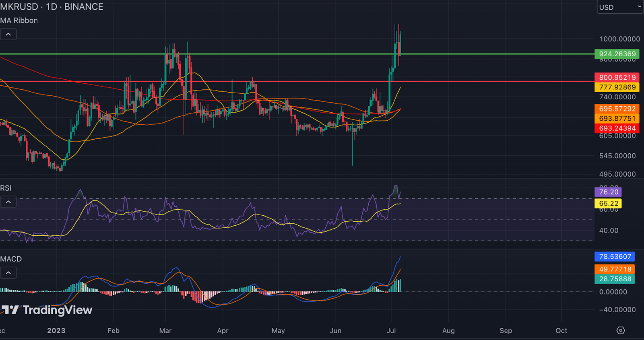Click the purple 76.20 RSI value label
644x340 pixels.
608,192
